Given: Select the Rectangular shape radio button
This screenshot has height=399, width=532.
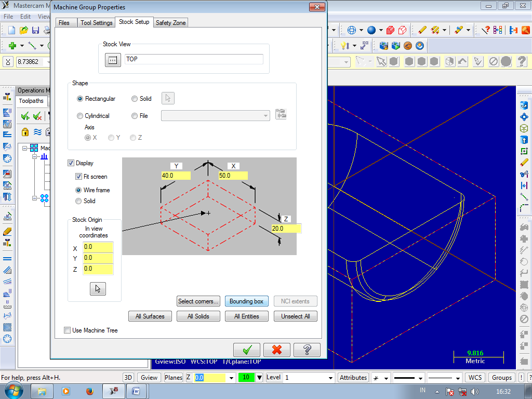Looking at the screenshot, I should click(79, 99).
